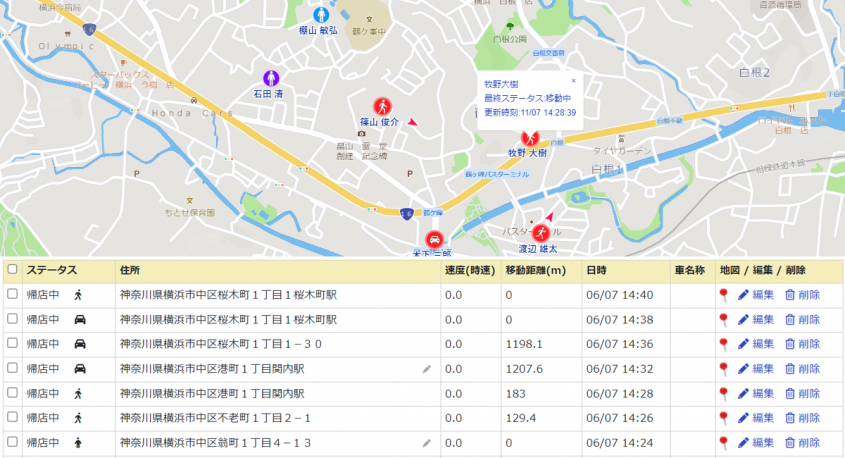Click car status icon in 14:32 row
Viewport: 845px width, 458px height.
click(x=80, y=369)
